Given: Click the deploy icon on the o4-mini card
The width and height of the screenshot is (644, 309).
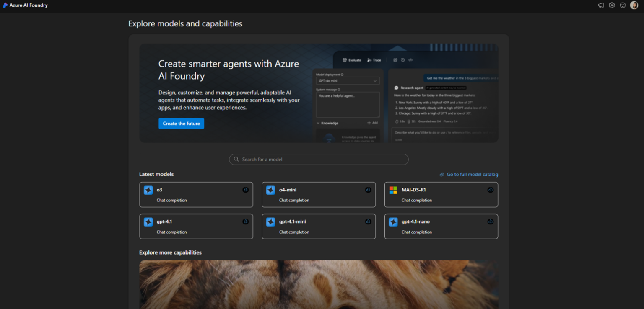Looking at the screenshot, I should [x=368, y=190].
